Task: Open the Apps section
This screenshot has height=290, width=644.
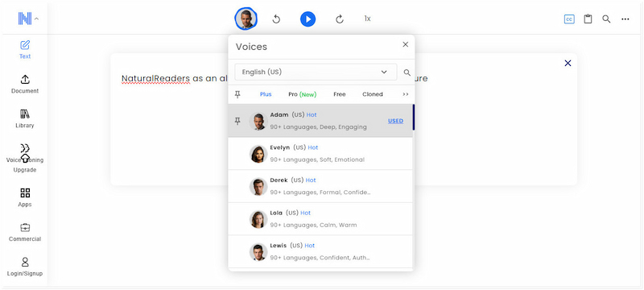Action: 25,197
